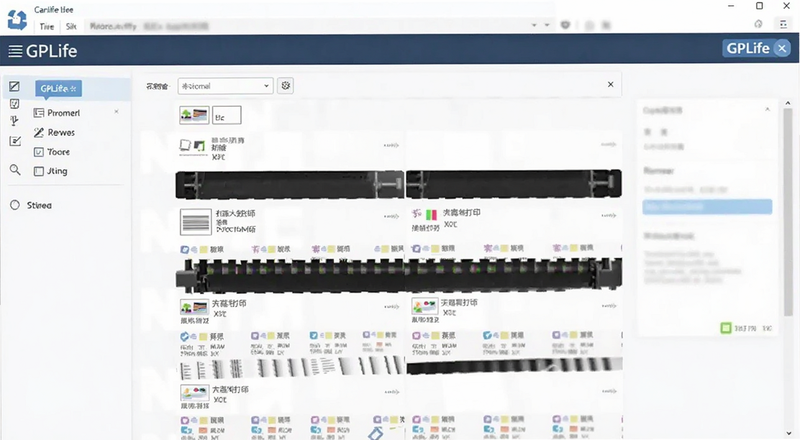Open the striped-lines thumbnail
Image resolution: width=800 pixels, height=440 pixels.
tap(195, 222)
